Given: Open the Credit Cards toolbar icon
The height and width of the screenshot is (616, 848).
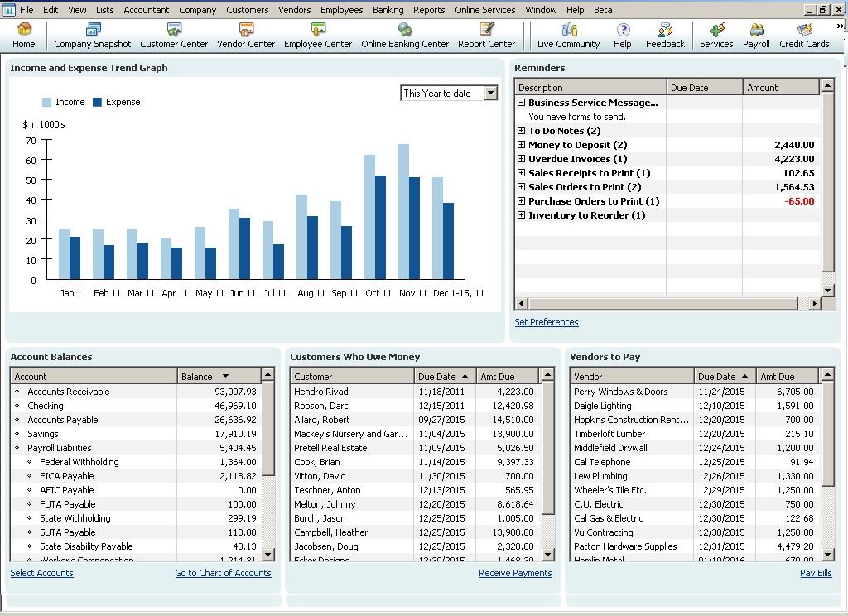Looking at the screenshot, I should tap(803, 36).
